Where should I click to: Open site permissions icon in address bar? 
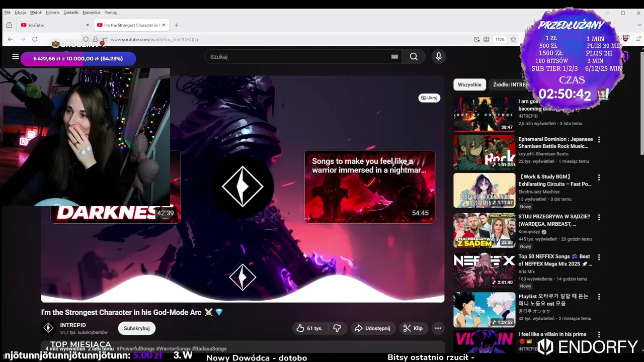pos(104,39)
